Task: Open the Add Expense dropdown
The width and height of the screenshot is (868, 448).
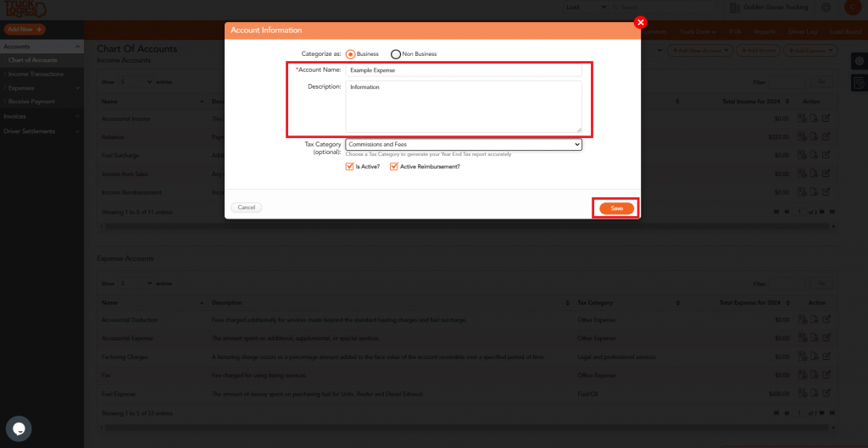Action: tap(810, 50)
